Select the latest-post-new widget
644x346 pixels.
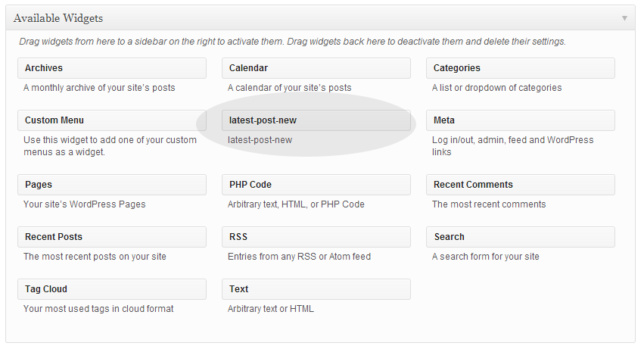[316, 120]
